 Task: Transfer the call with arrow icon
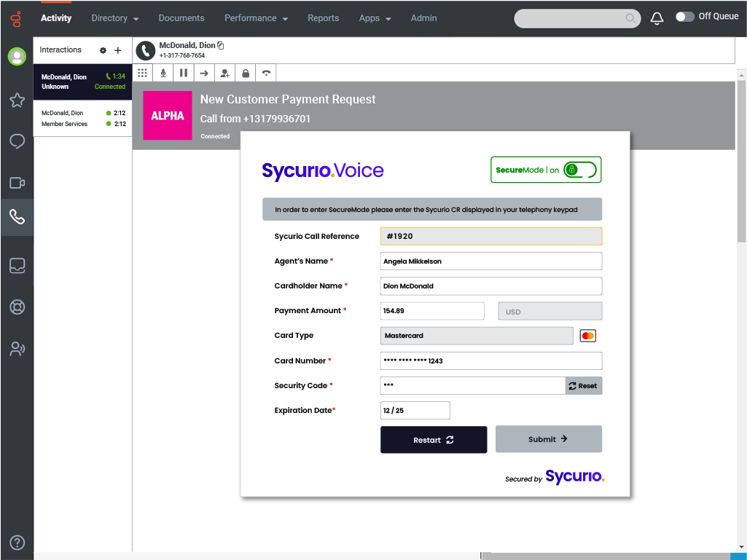click(204, 73)
